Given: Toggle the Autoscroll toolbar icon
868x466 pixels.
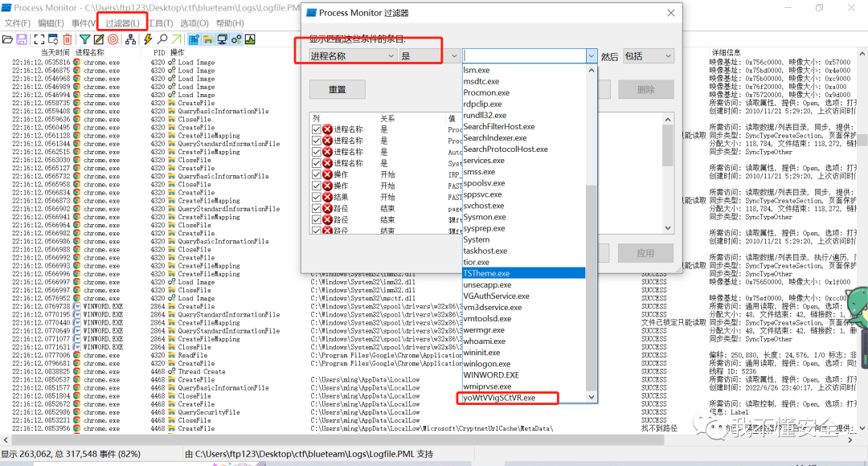Looking at the screenshot, I should click(x=53, y=39).
